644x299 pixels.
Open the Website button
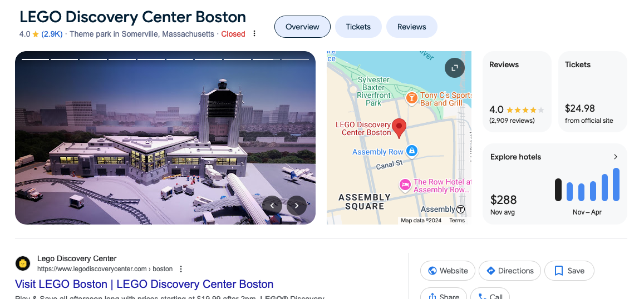click(448, 271)
